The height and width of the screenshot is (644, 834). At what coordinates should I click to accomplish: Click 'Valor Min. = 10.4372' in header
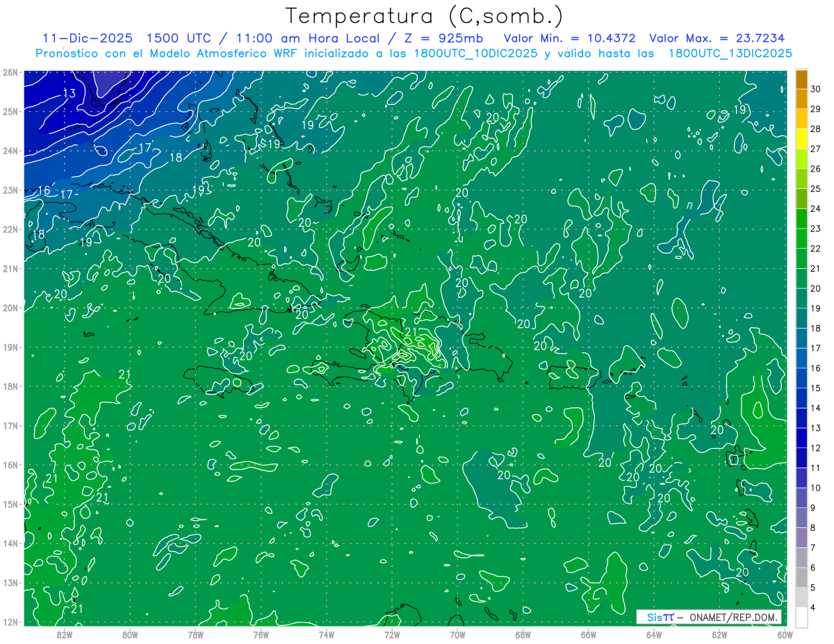tap(569, 38)
